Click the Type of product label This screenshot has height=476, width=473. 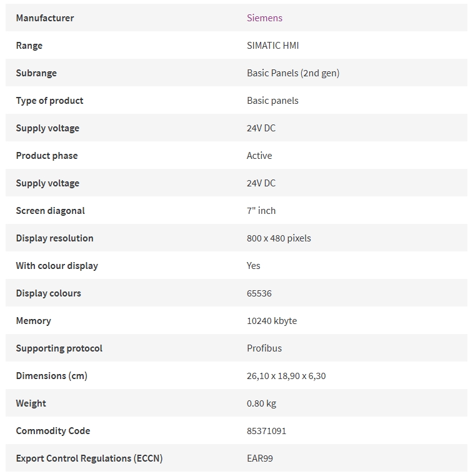pos(49,101)
